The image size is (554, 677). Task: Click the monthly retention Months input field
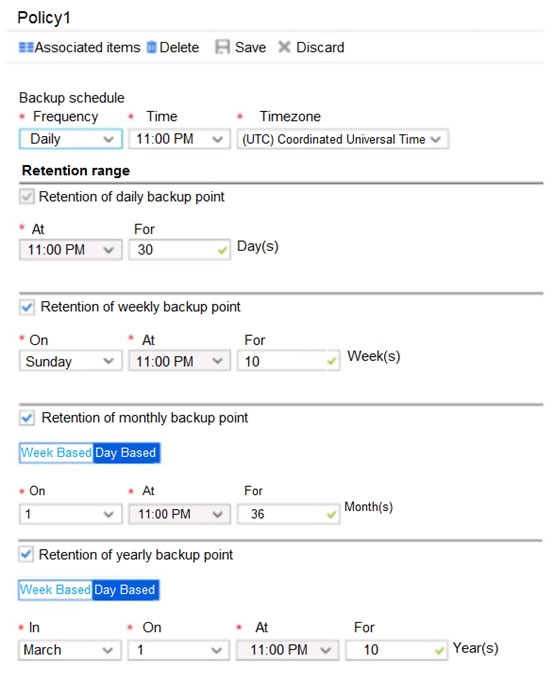tap(288, 514)
